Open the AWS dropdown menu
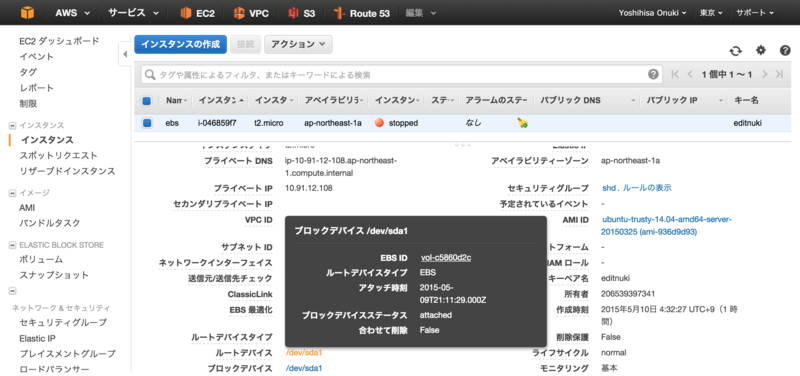Screen dimensions: 800x376 (72, 13)
